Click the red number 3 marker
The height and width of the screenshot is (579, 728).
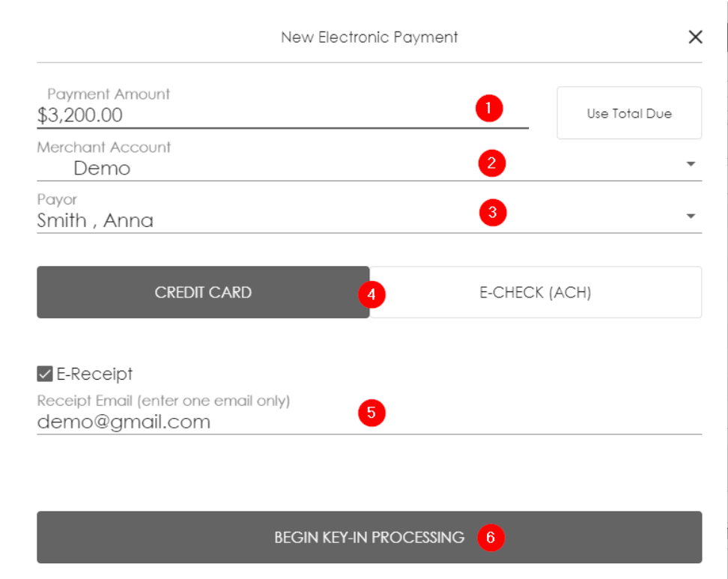(492, 213)
